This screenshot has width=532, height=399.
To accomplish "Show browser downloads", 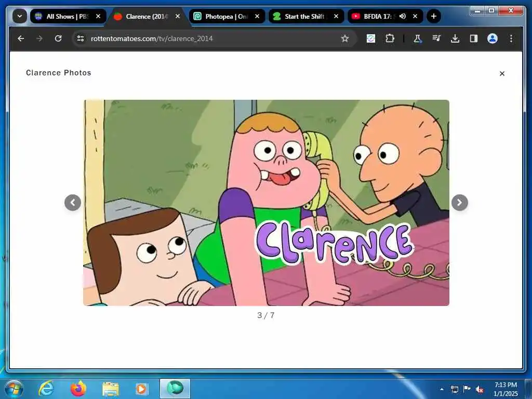I will coord(455,38).
